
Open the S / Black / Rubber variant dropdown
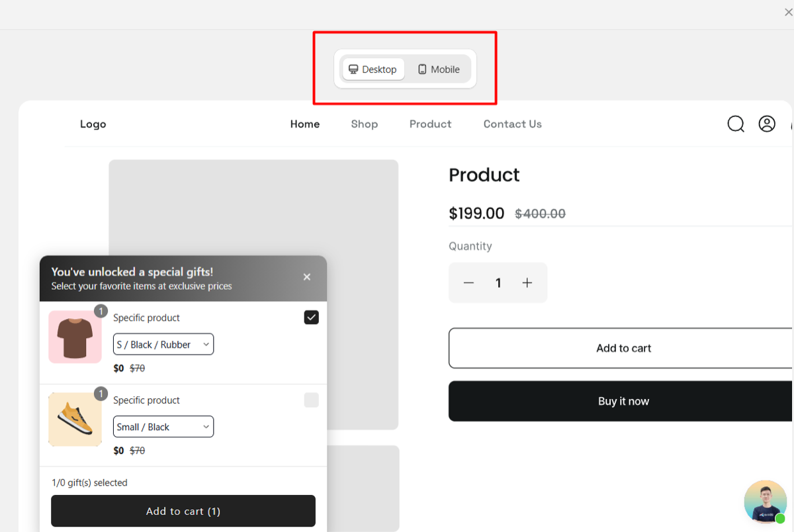163,344
